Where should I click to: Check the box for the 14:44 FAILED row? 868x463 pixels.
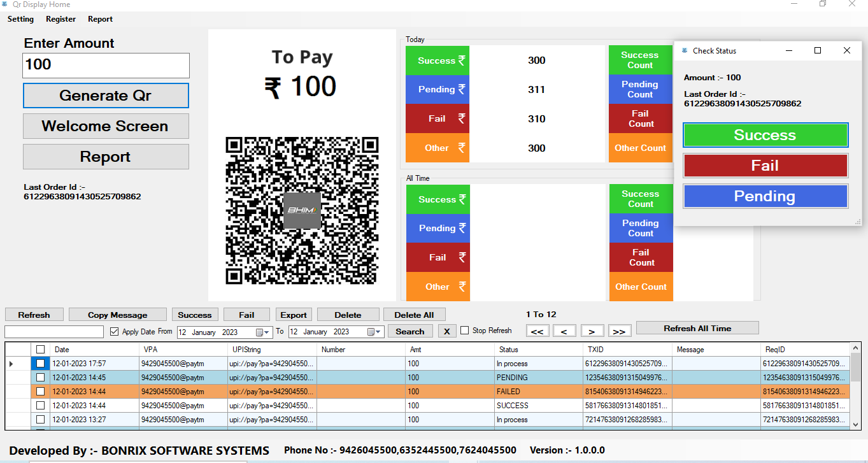point(41,392)
